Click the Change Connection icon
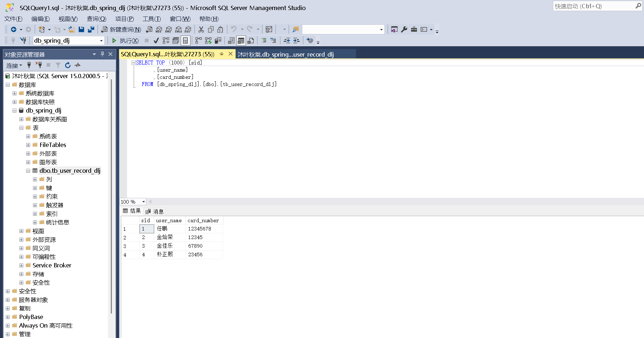Image resolution: width=644 pixels, height=338 pixels. (23, 41)
